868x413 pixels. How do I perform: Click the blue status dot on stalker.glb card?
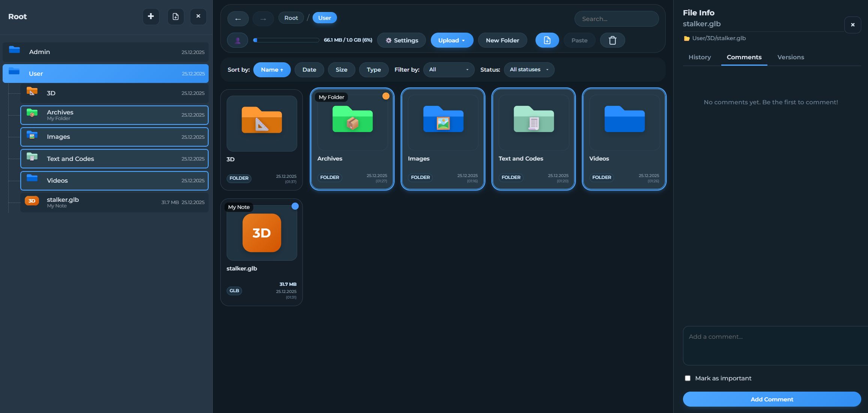click(x=295, y=206)
